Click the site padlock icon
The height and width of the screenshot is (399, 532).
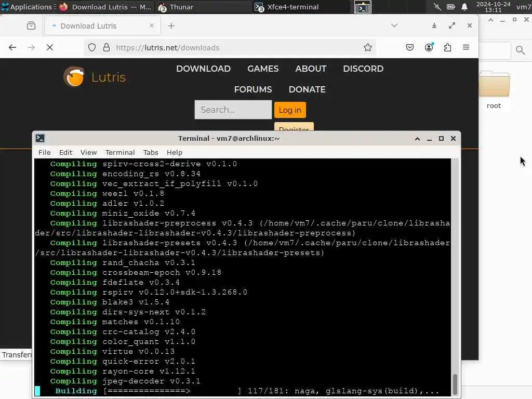coord(107,47)
